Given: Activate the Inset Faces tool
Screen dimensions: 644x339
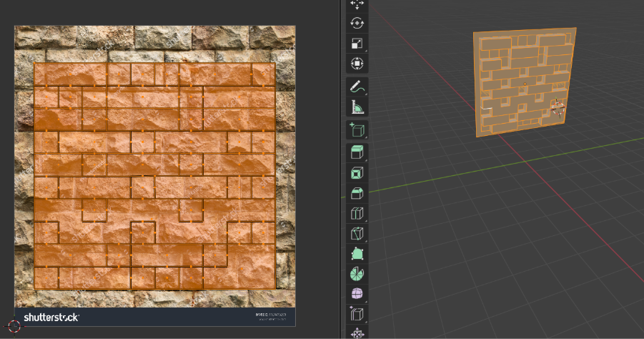Looking at the screenshot, I should [x=356, y=172].
